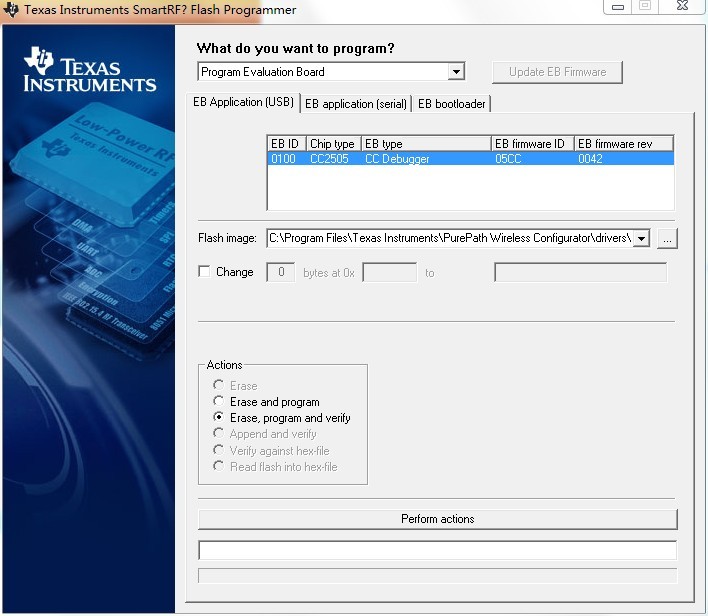Expand the Flash image path dropdown arrow
The image size is (708, 616).
641,238
